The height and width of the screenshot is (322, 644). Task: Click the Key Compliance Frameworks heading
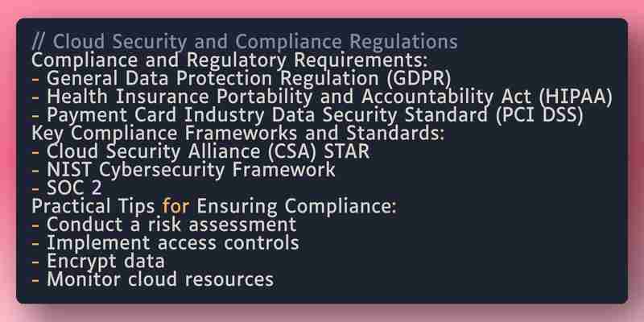pos(238,134)
